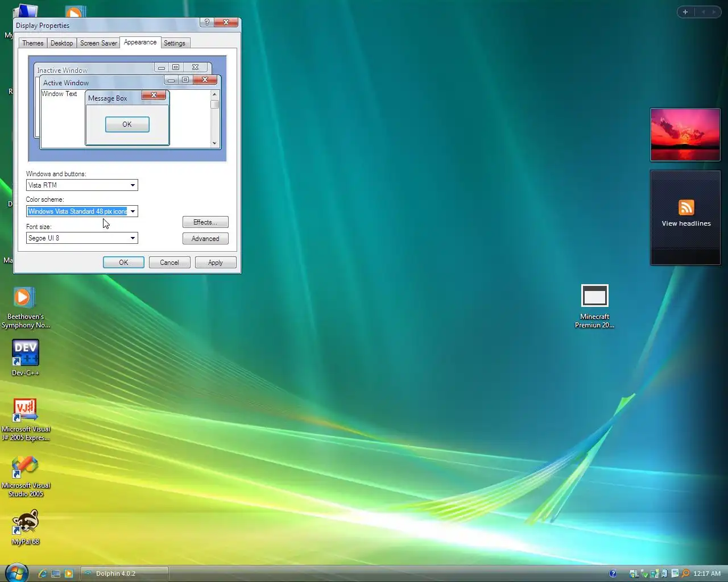Image resolution: width=728 pixels, height=582 pixels.
Task: Click the Apply button
Action: pos(216,263)
